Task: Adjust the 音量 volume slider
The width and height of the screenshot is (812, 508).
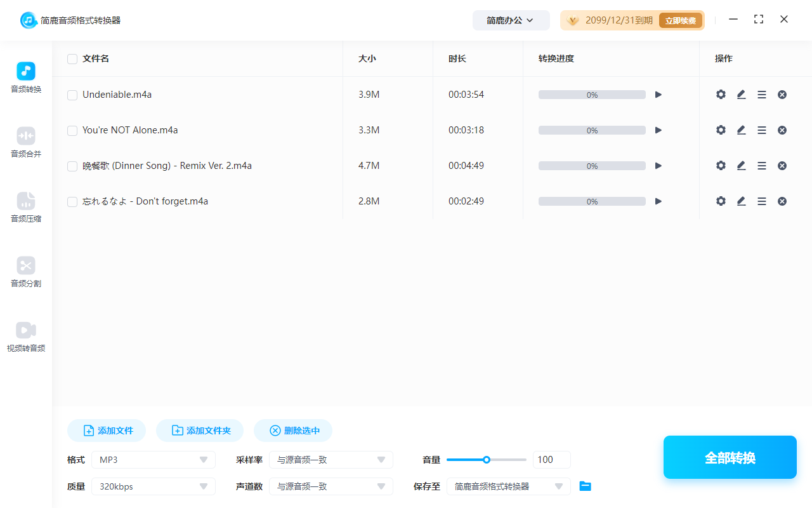Action: coord(487,459)
